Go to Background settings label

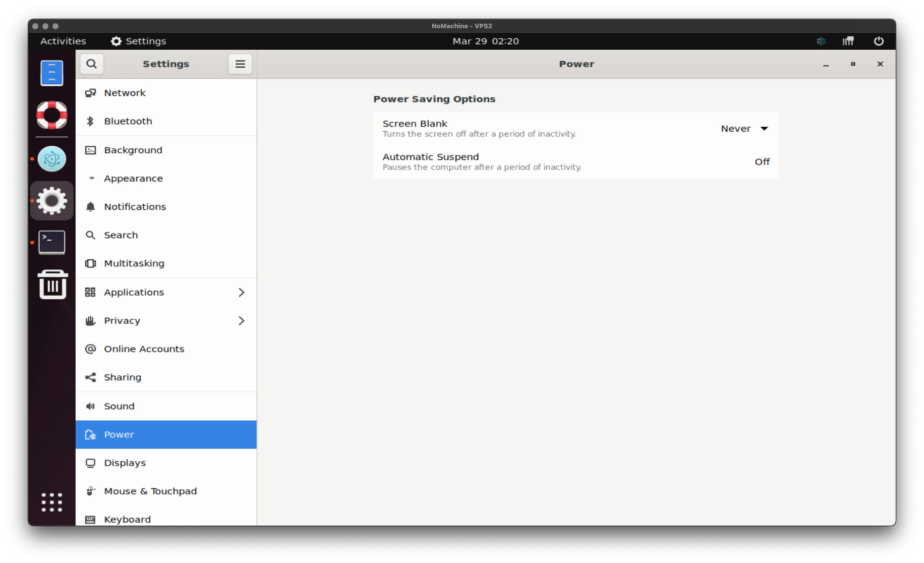point(133,150)
